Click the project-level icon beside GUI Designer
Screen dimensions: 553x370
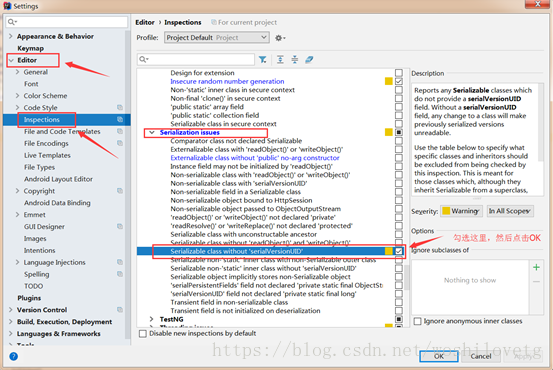(x=120, y=226)
